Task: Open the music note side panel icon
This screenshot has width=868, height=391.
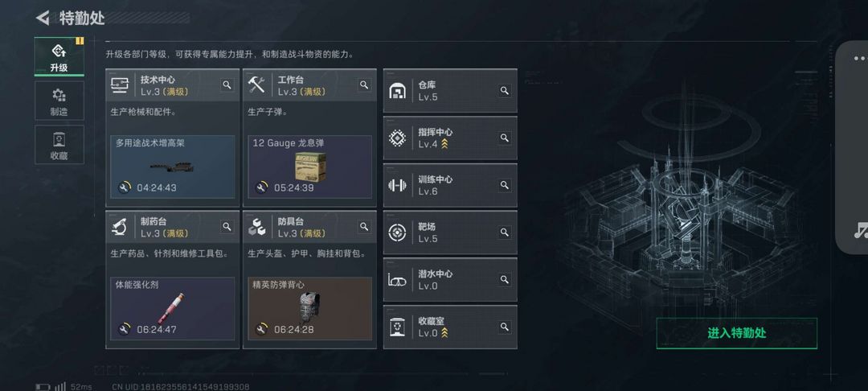Action: click(x=860, y=231)
